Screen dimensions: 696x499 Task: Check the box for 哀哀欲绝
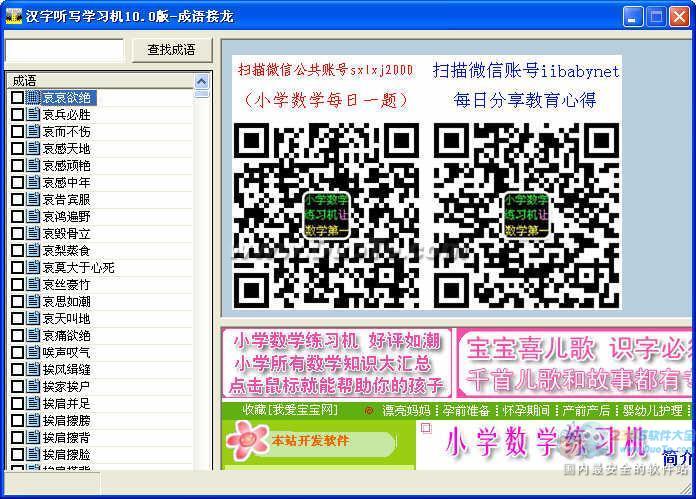click(17, 98)
